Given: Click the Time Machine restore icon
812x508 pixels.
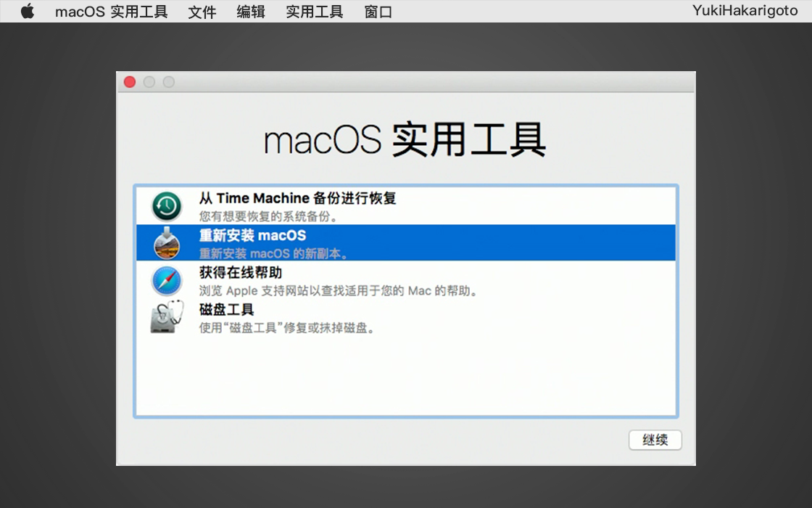Looking at the screenshot, I should pos(167,206).
